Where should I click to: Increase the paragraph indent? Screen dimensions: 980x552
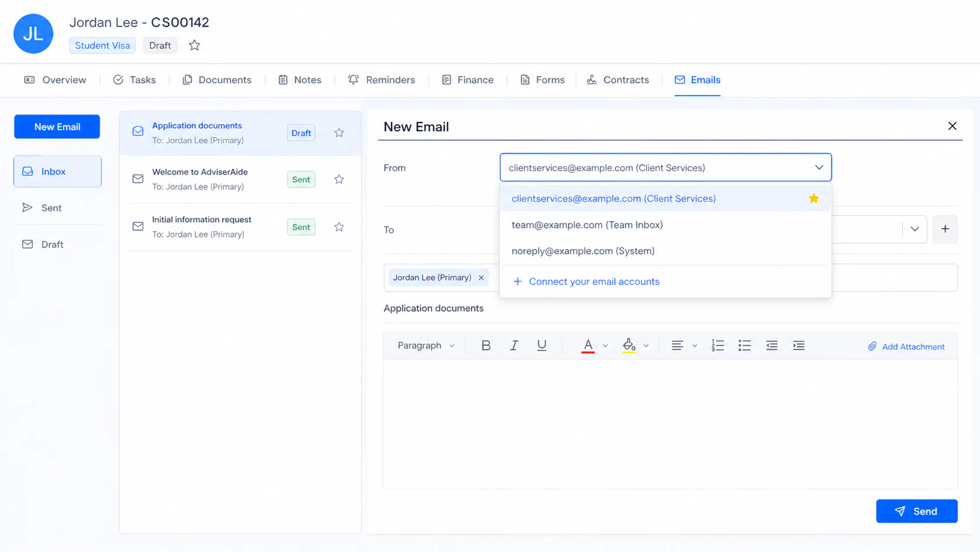[799, 346]
